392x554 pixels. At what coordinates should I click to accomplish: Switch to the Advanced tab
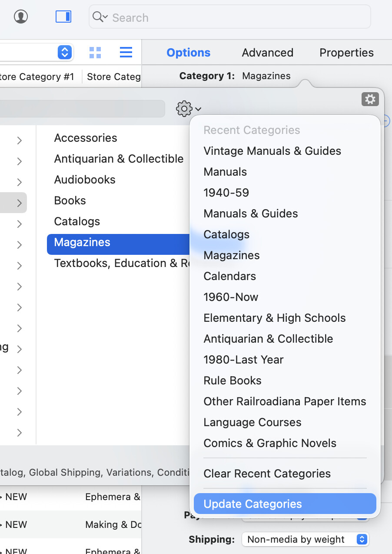tap(267, 53)
